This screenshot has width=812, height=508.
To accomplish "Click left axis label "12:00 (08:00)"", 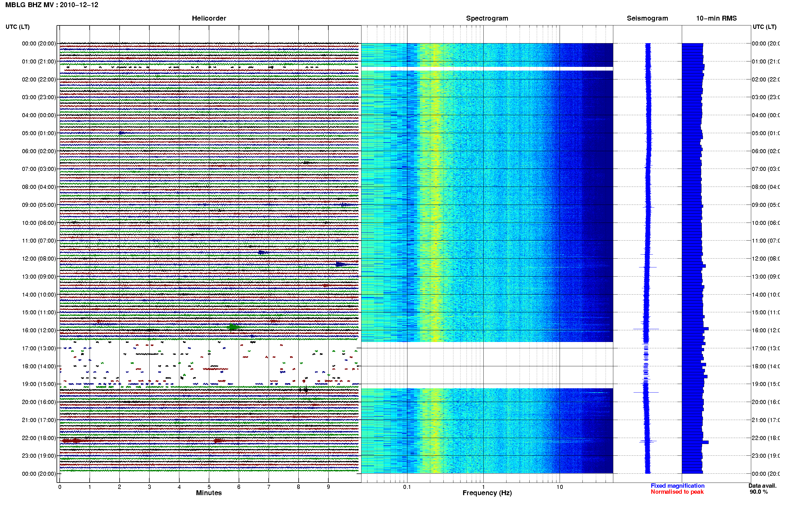I will 39,259.
